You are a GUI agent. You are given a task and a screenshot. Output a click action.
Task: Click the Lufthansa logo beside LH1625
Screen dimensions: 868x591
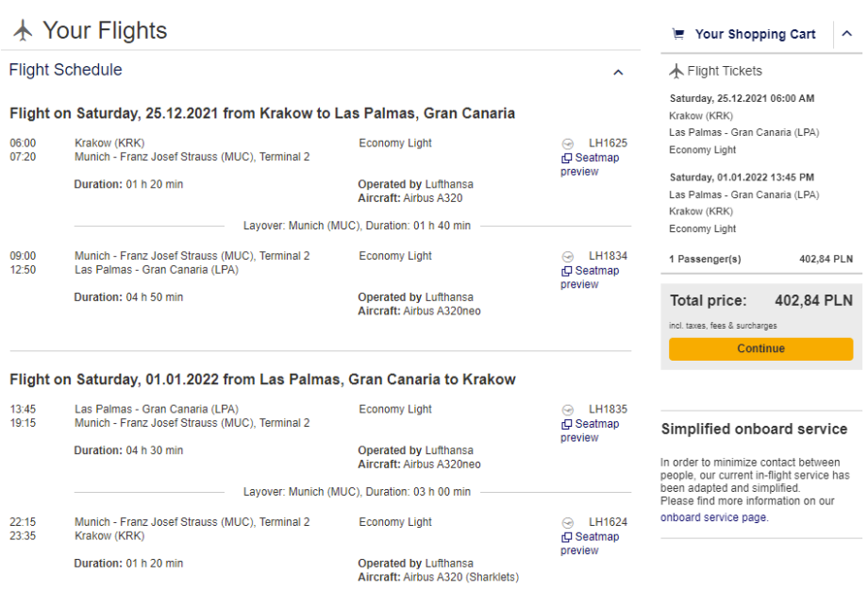pyautogui.click(x=567, y=144)
